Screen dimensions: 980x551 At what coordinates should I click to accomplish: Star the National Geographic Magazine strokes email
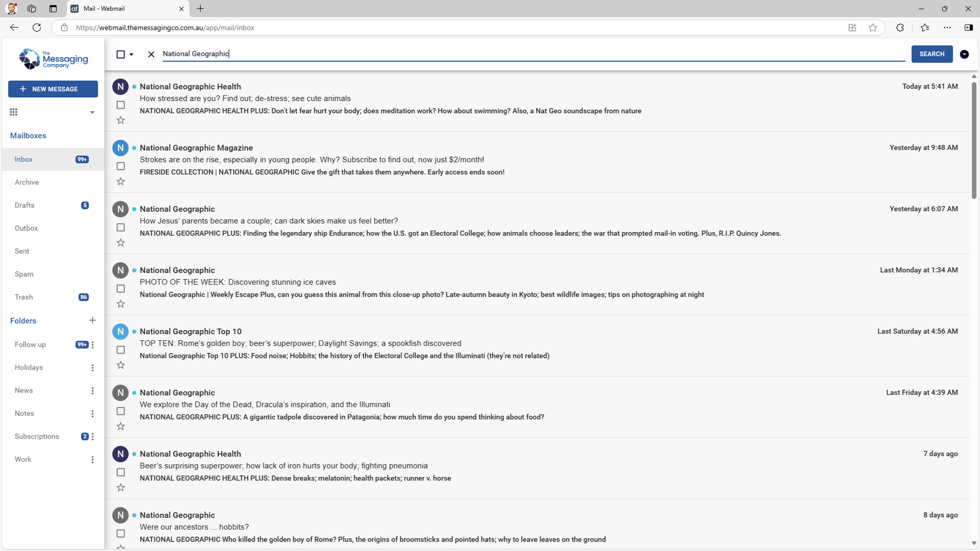pos(120,181)
